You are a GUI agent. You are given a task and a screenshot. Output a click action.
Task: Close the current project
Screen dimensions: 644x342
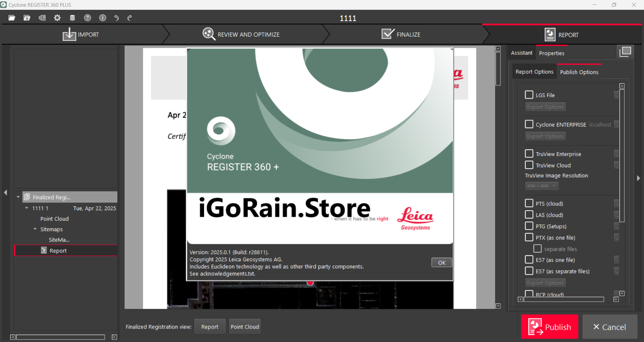[x=27, y=18]
